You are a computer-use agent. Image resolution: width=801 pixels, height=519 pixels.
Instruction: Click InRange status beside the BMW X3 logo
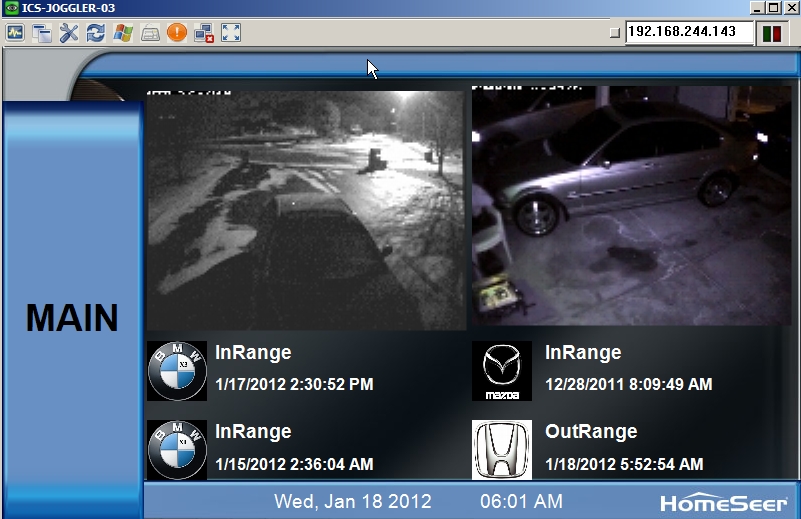click(x=253, y=352)
